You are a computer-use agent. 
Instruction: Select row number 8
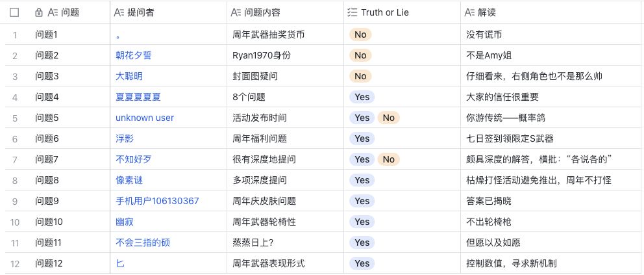(15, 180)
